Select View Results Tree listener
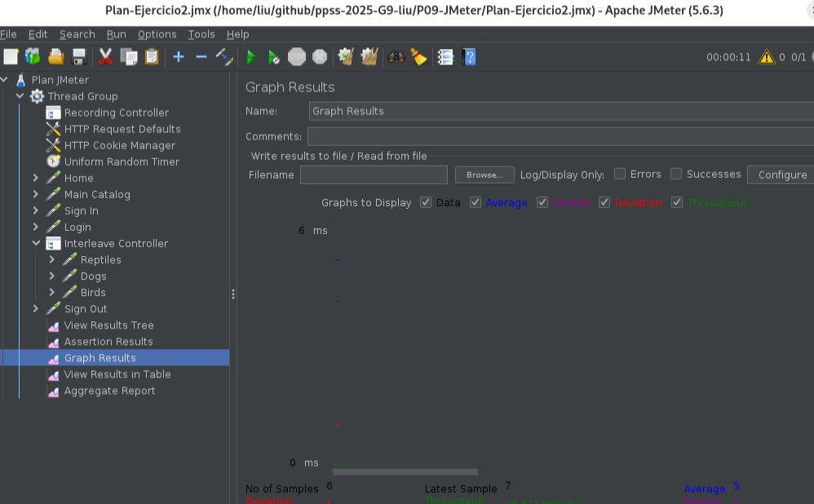This screenshot has height=504, width=814. tap(109, 325)
